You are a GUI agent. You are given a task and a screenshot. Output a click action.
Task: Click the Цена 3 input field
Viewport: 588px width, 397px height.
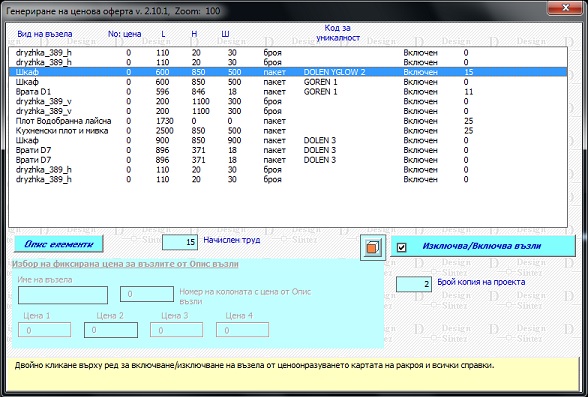(176, 330)
